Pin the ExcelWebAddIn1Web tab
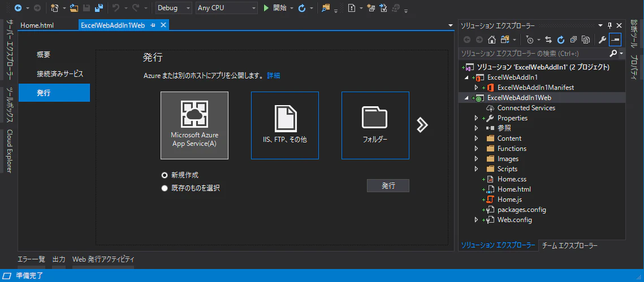This screenshot has height=282, width=644. [153, 25]
